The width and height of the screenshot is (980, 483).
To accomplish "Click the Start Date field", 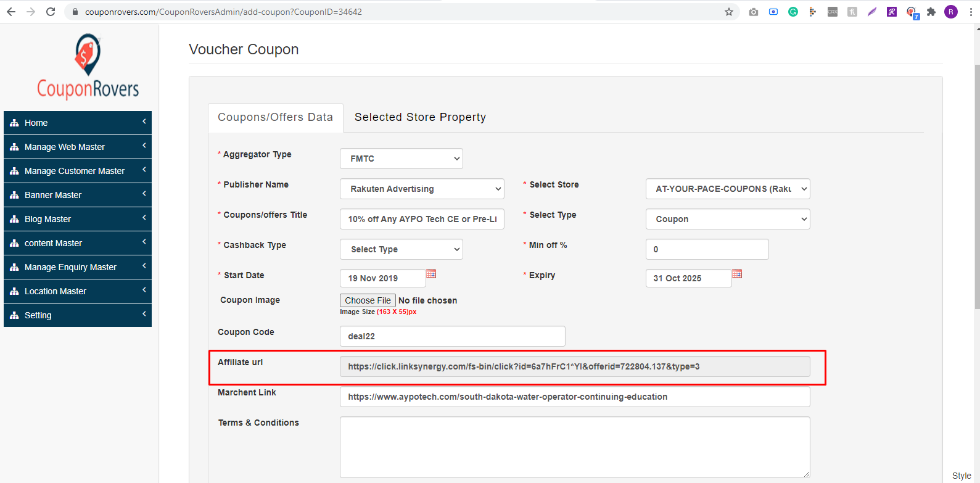I will pos(382,278).
